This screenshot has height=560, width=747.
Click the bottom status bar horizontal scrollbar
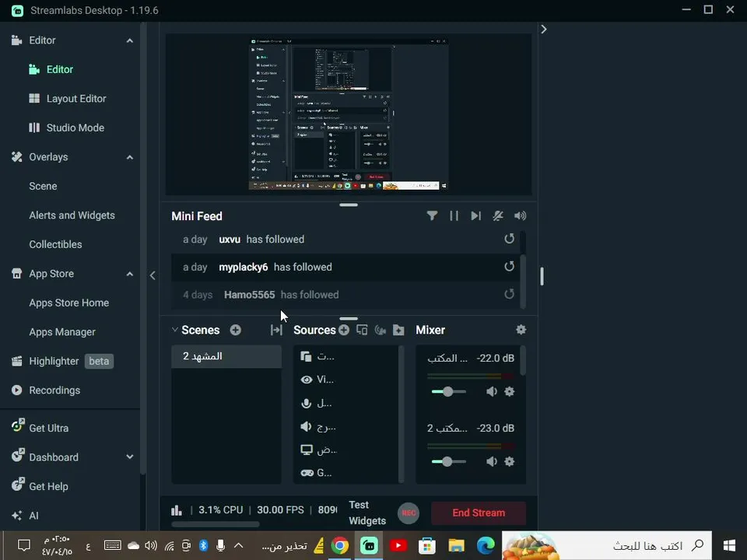point(216,524)
